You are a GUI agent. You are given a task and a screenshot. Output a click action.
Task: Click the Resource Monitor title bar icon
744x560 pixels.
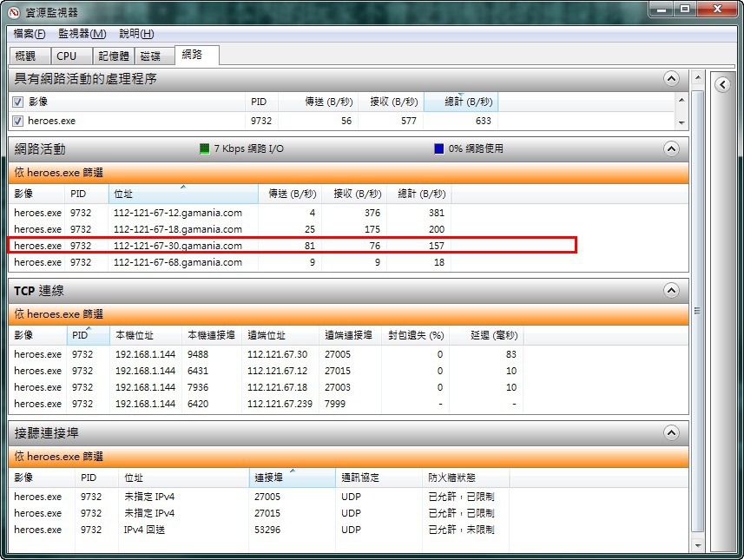coord(14,12)
